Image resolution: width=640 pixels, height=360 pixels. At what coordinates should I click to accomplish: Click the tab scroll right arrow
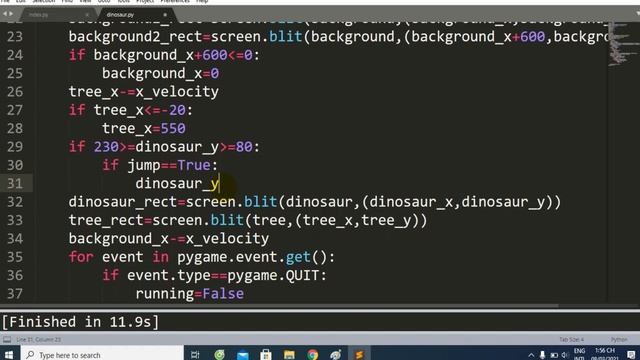[11, 14]
